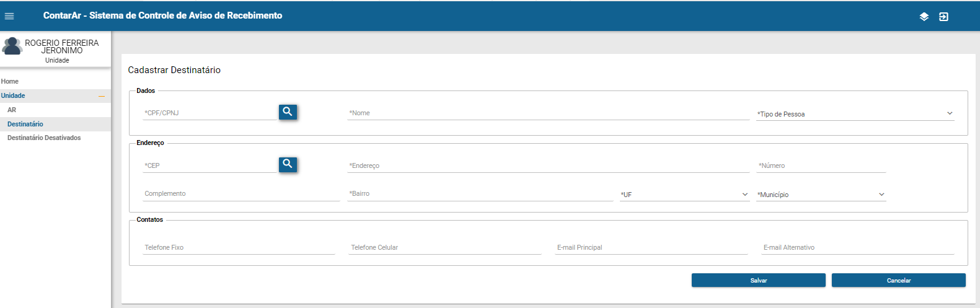The width and height of the screenshot is (980, 308).
Task: Click the Salvar button
Action: point(758,281)
